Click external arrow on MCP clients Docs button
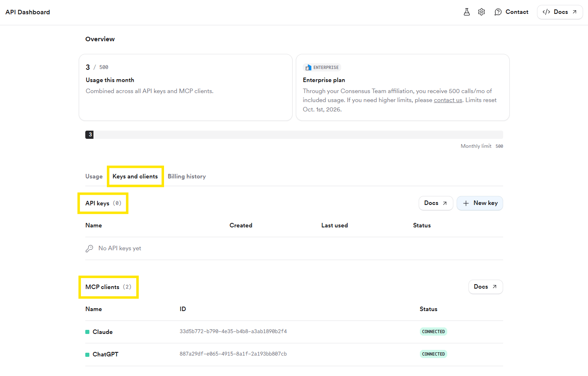 point(495,287)
